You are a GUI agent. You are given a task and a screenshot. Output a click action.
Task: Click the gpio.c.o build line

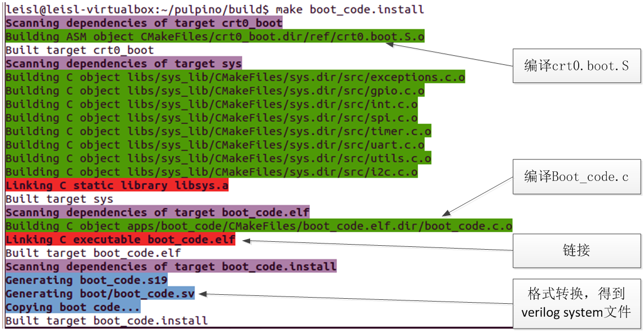pyautogui.click(x=215, y=91)
